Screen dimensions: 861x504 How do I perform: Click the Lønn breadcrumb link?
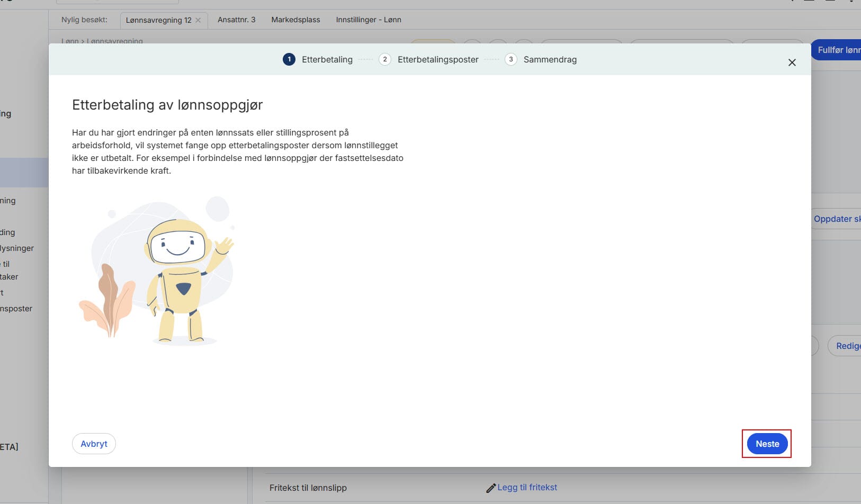tap(69, 41)
